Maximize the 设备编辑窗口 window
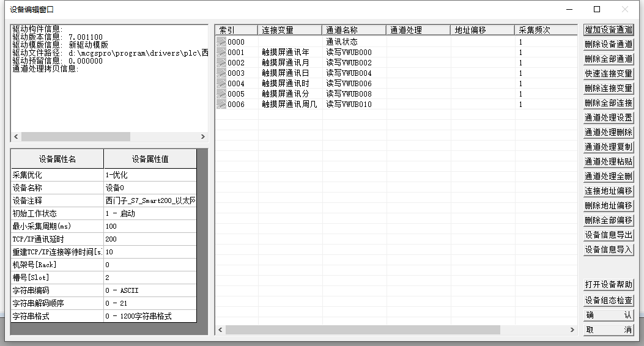Screen dimensions: 644x346 click(597, 9)
